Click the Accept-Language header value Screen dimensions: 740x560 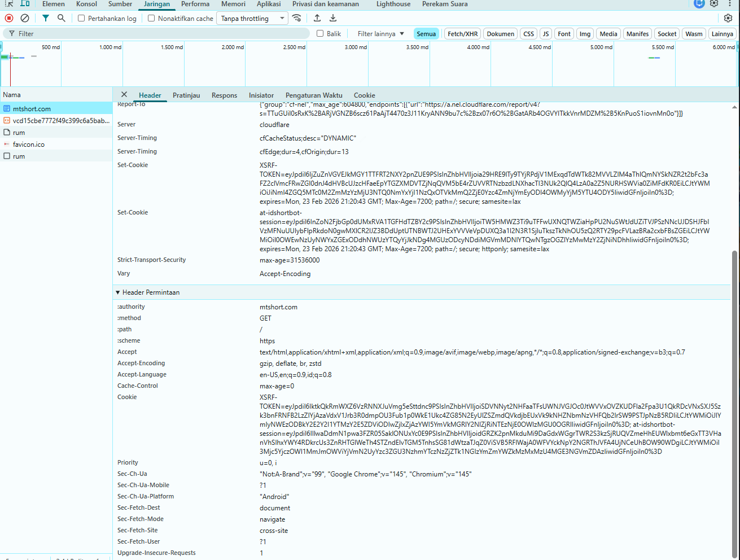[x=296, y=374]
